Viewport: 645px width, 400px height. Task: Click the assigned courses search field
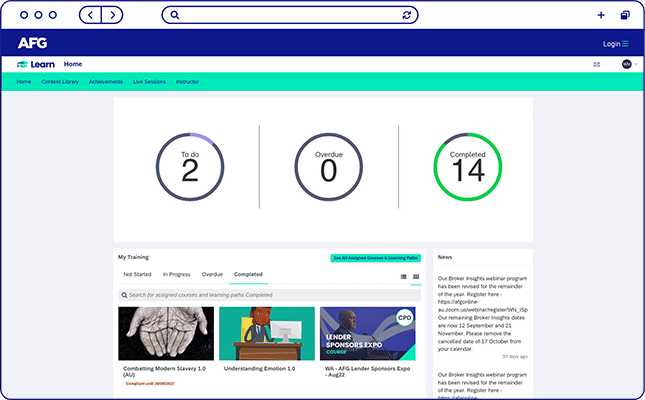coord(269,295)
